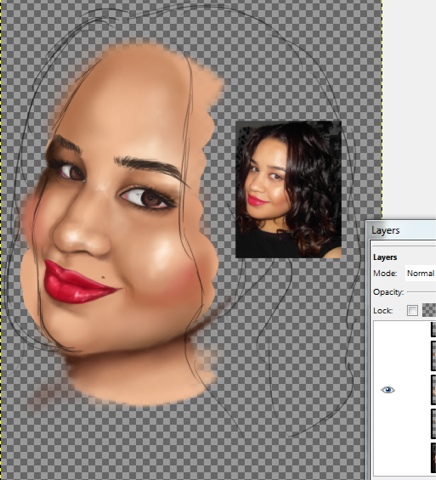
Task: Select the visible third layer thumbnail
Action: coord(433,390)
